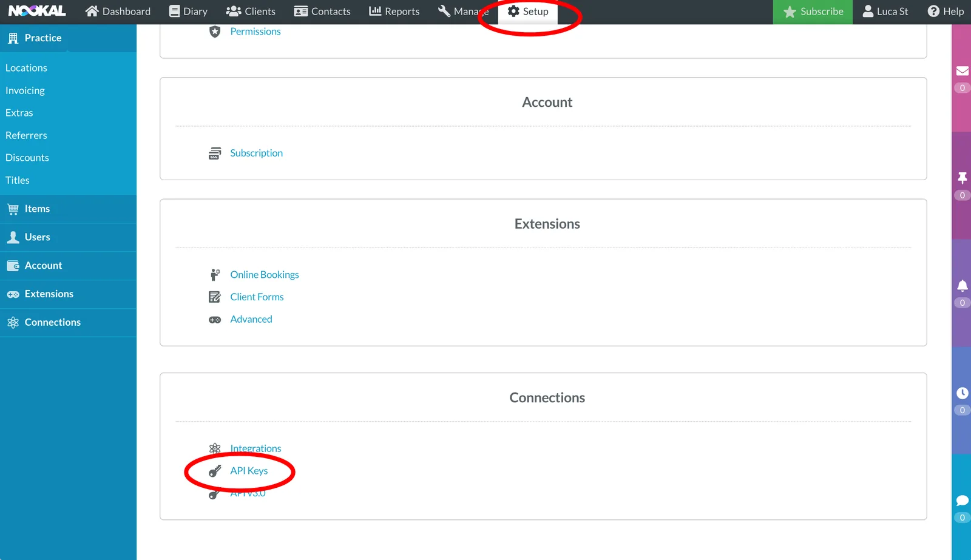Click the Client Forms pencil icon

[x=215, y=297]
